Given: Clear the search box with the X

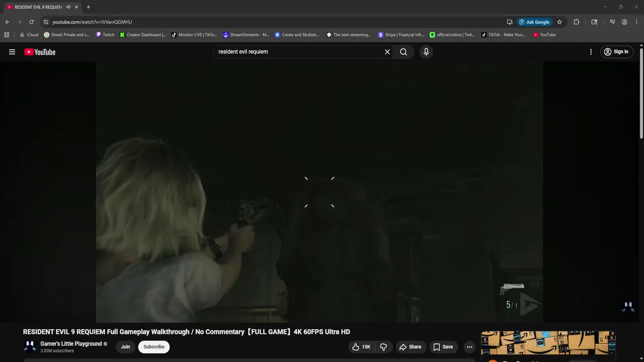Looking at the screenshot, I should point(387,52).
